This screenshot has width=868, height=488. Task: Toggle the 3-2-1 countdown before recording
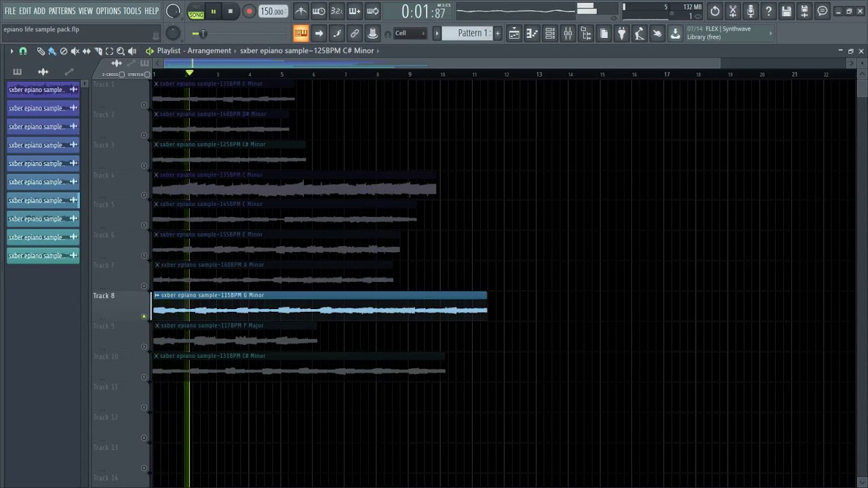[x=336, y=12]
